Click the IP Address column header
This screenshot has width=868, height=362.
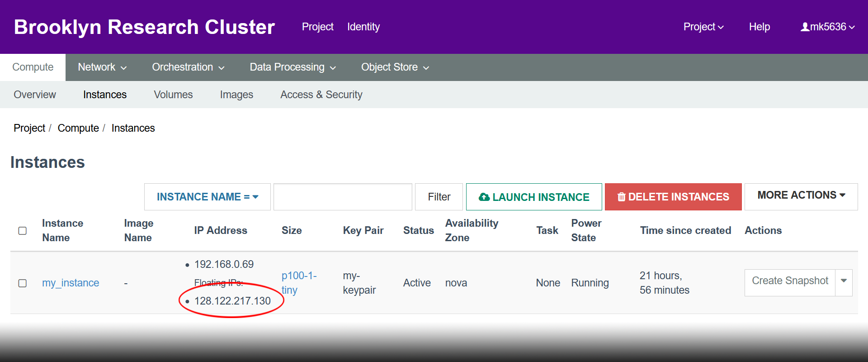tap(221, 230)
